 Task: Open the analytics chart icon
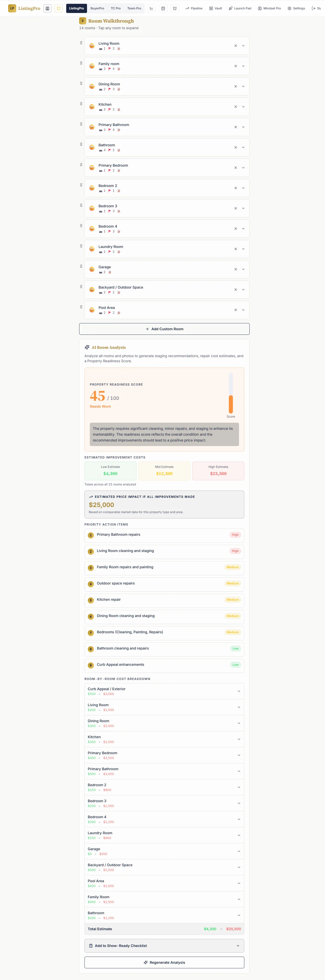(152, 8)
